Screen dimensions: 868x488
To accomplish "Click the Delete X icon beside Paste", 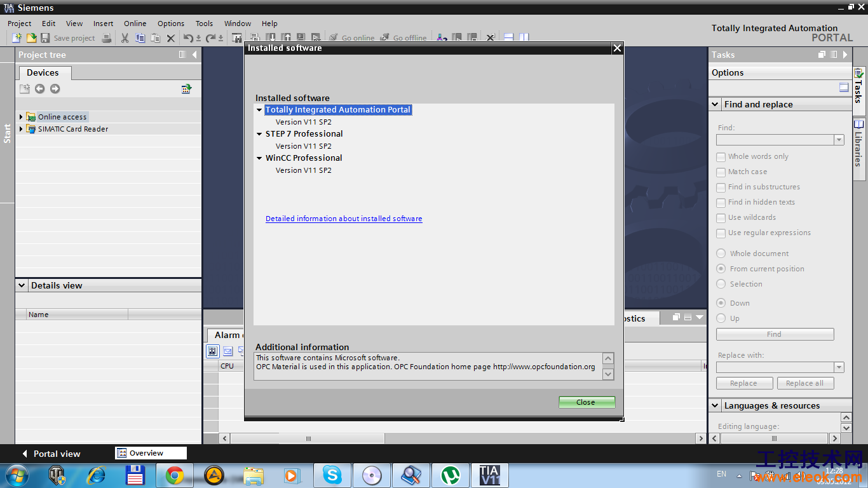I will (171, 38).
